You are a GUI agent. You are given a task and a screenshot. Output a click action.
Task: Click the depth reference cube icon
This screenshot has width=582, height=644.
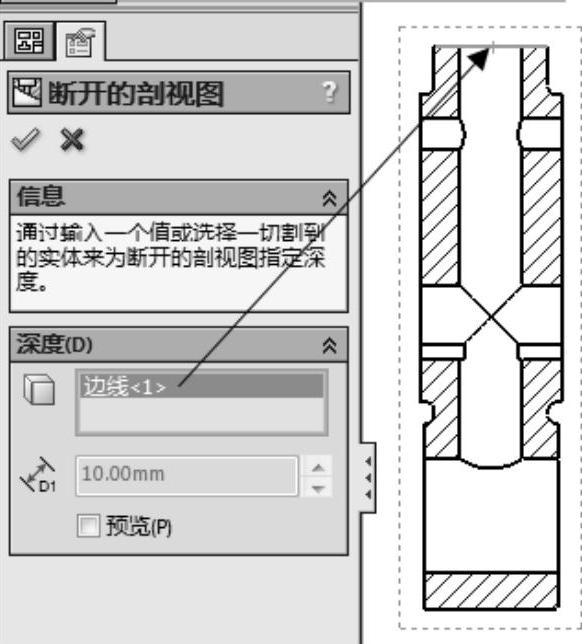coord(39,389)
